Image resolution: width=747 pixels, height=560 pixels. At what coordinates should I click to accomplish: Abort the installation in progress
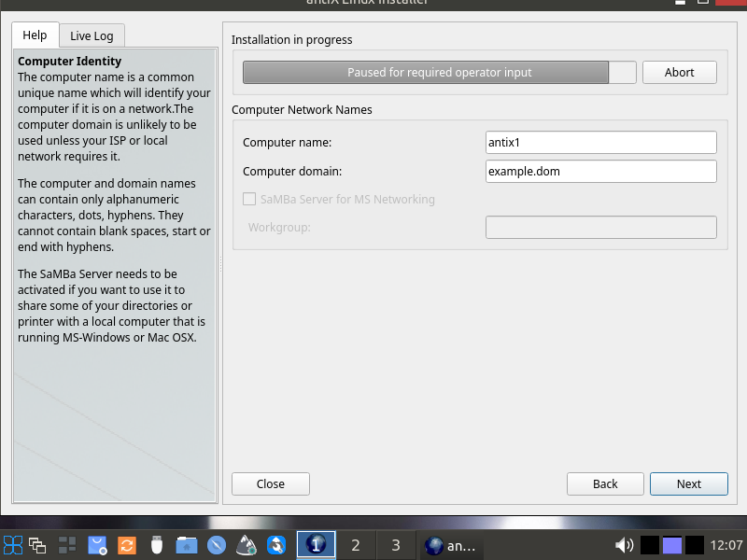(679, 73)
